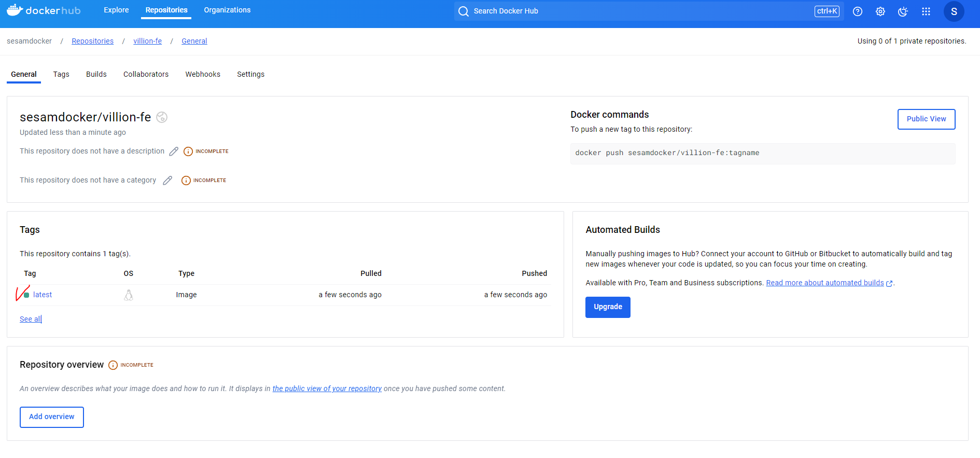Switch to the Collaborators tab
Image resolution: width=980 pixels, height=458 pixels.
coord(146,74)
